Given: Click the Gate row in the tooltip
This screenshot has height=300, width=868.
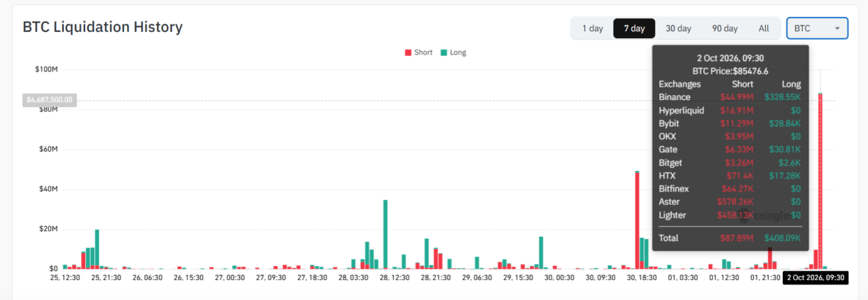Looking at the screenshot, I should [x=730, y=150].
